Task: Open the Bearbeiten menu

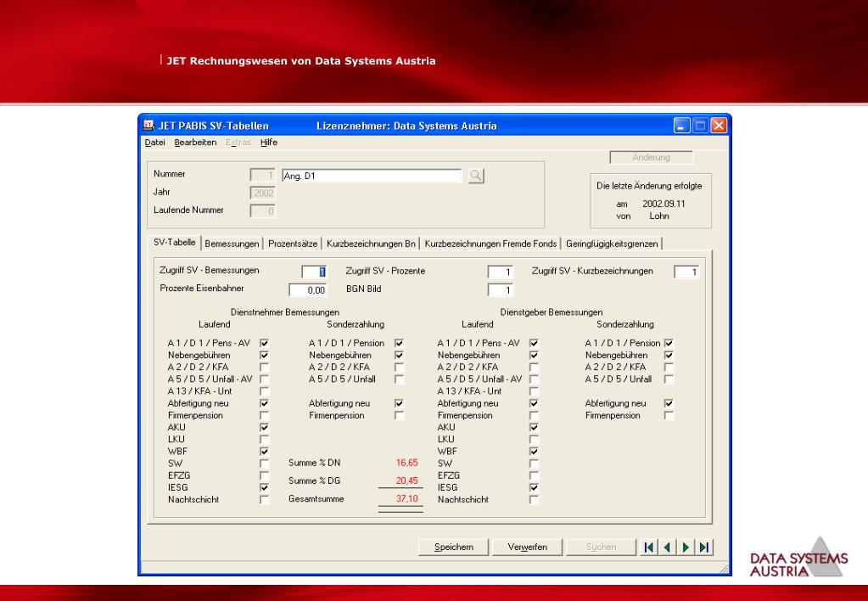Action: 195,143
